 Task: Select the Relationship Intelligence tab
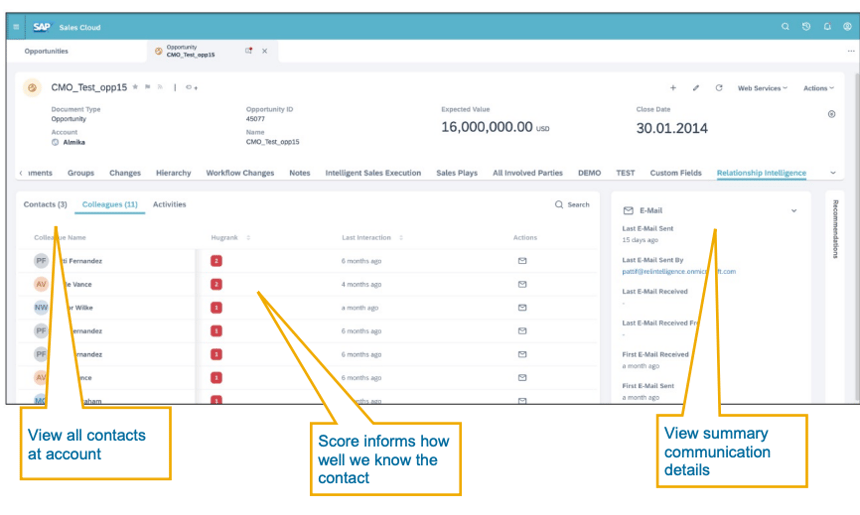(761, 173)
